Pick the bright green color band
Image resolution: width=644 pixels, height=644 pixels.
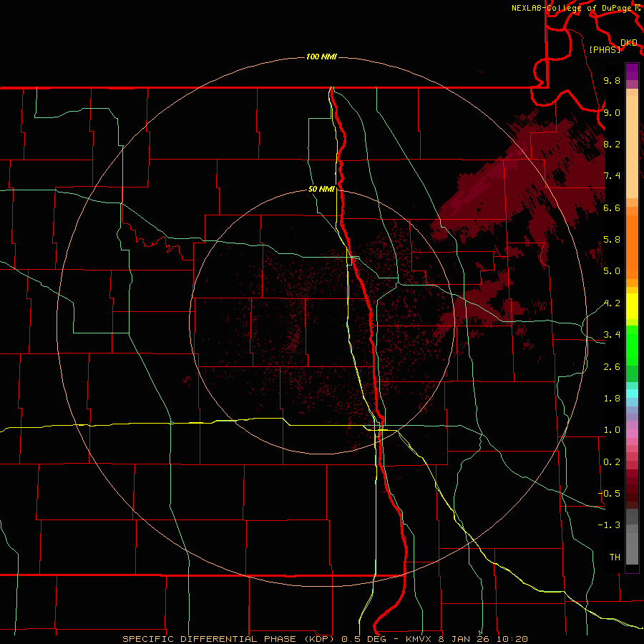(632, 345)
